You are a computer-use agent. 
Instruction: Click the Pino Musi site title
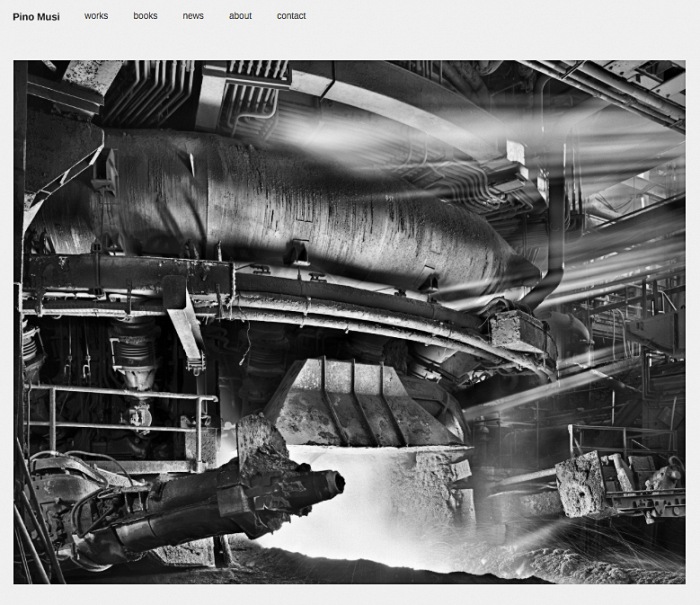click(36, 17)
